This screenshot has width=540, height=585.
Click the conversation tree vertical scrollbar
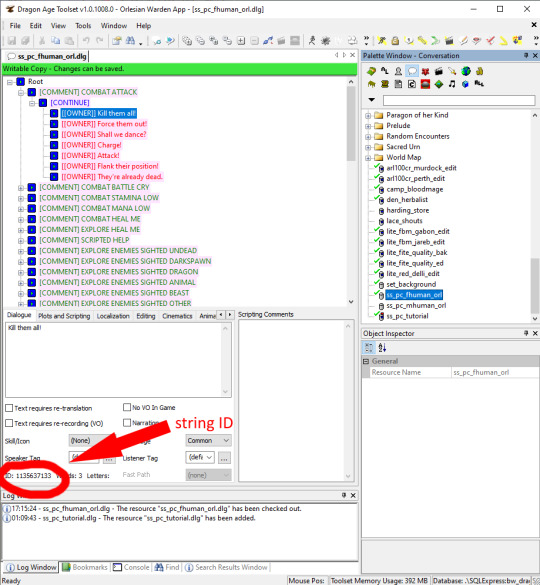tap(351, 191)
